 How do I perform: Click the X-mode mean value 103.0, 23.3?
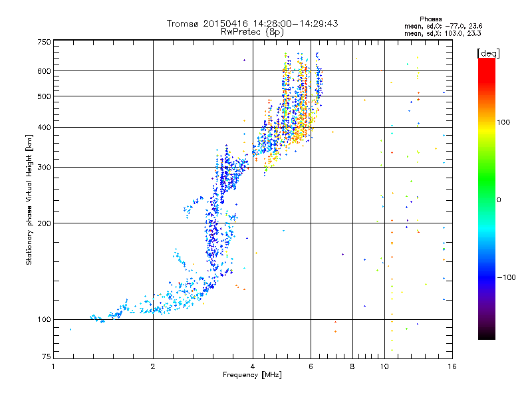tap(444, 33)
